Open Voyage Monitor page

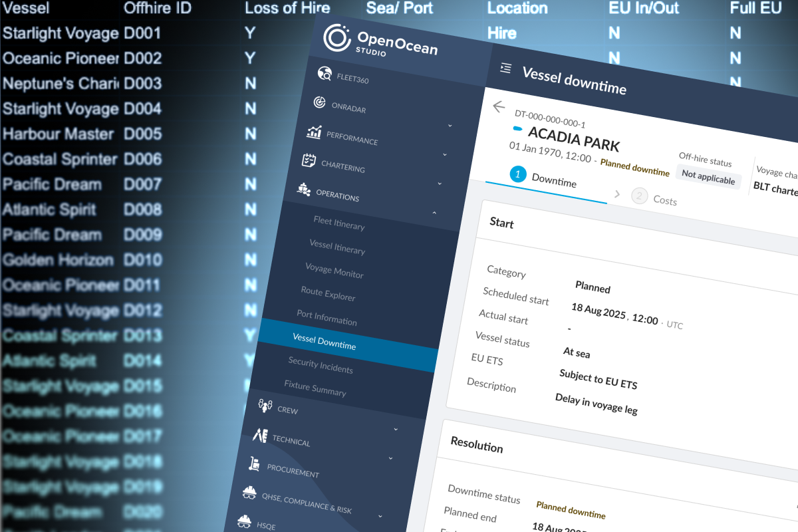point(334,271)
